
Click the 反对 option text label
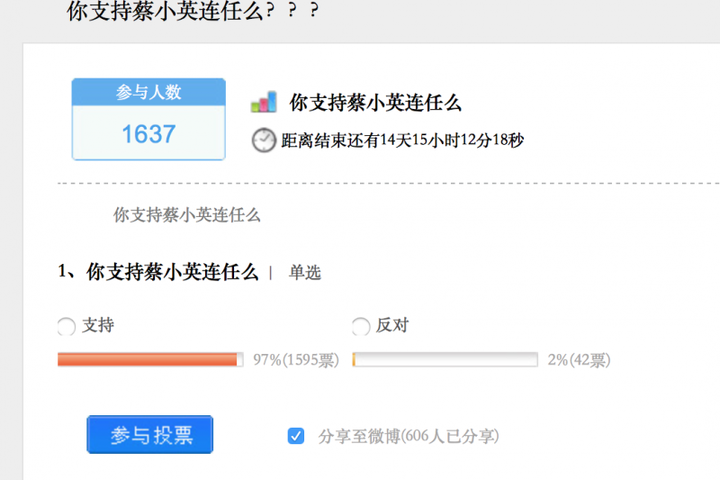[x=392, y=325]
